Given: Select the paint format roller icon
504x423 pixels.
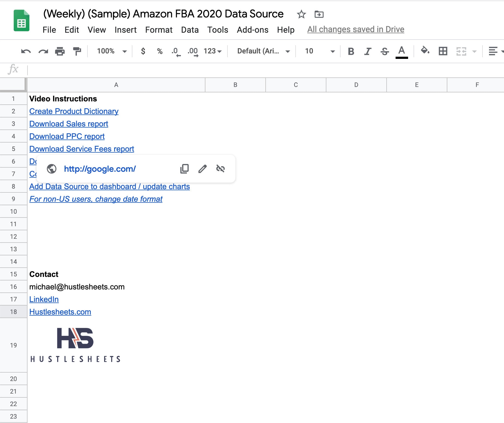Looking at the screenshot, I should [77, 51].
